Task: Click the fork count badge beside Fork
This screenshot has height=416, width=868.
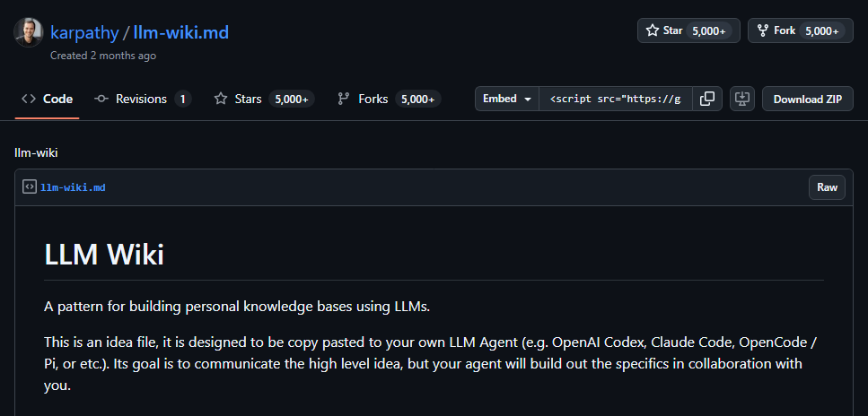Action: click(x=822, y=31)
